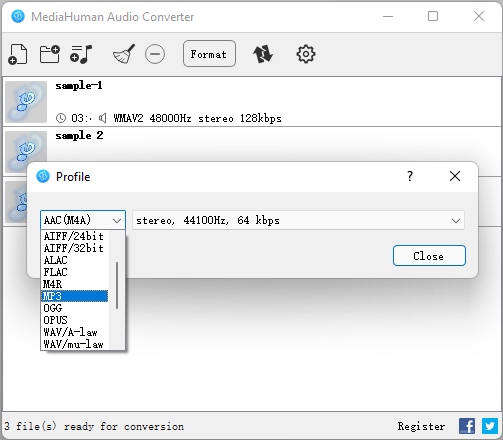Clear the list with the broom icon
503x440 pixels.
pos(124,54)
